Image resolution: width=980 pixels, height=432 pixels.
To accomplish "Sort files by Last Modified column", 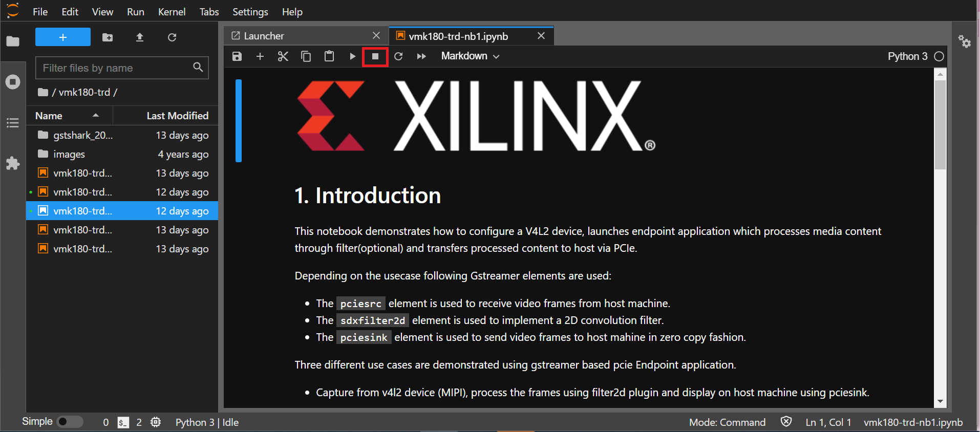I will click(165, 116).
